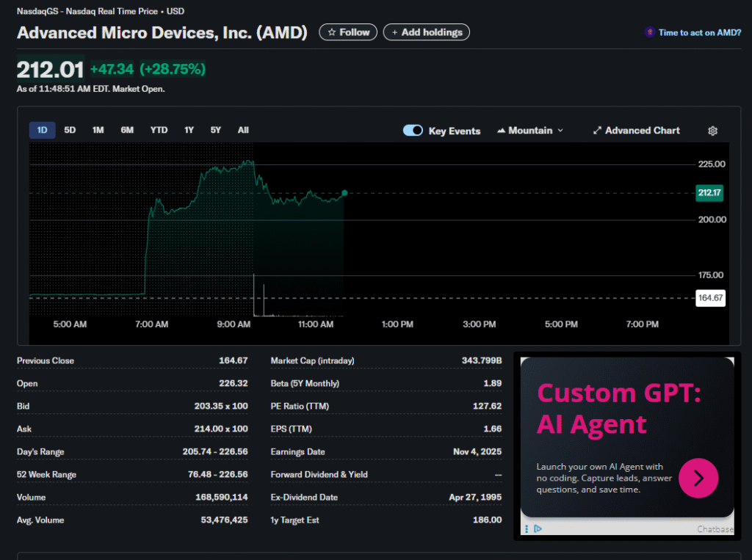Select the 1M time range
This screenshot has height=560, width=752.
pos(98,130)
